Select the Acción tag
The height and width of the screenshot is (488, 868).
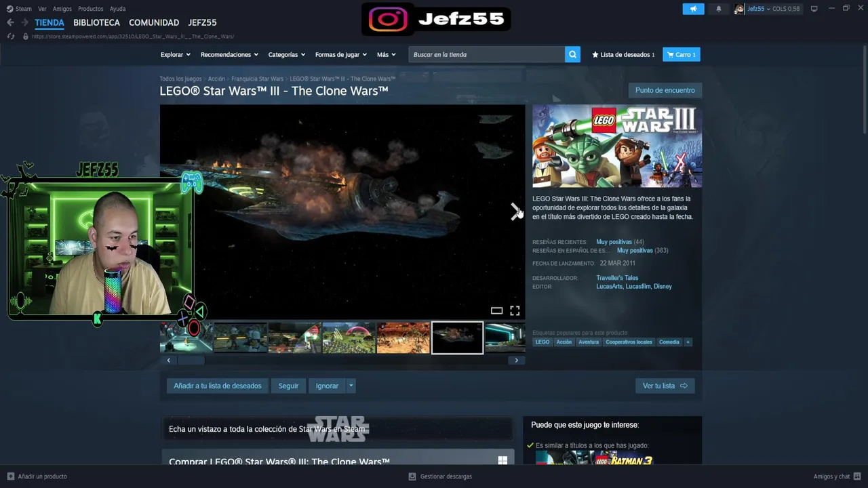(x=564, y=342)
